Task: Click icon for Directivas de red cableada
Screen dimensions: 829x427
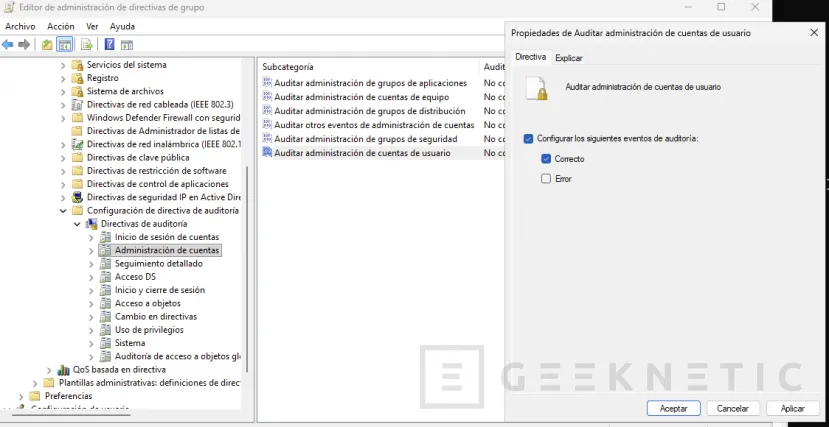Action: [78, 105]
